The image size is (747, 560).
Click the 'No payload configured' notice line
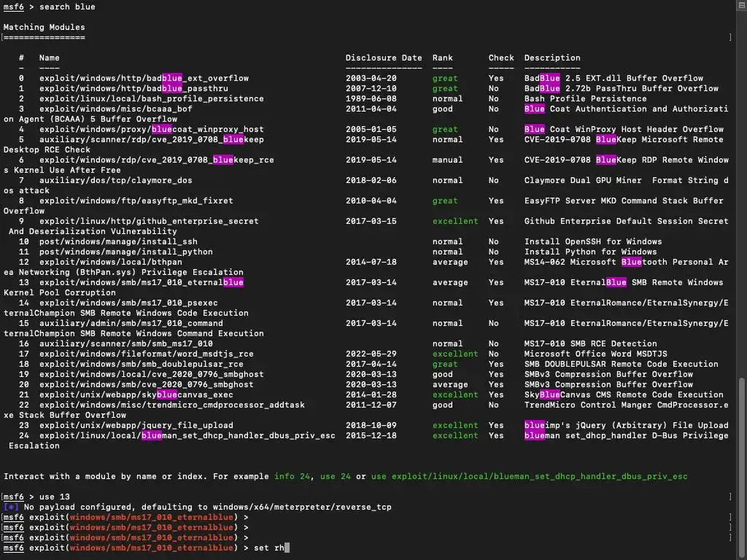coord(198,507)
